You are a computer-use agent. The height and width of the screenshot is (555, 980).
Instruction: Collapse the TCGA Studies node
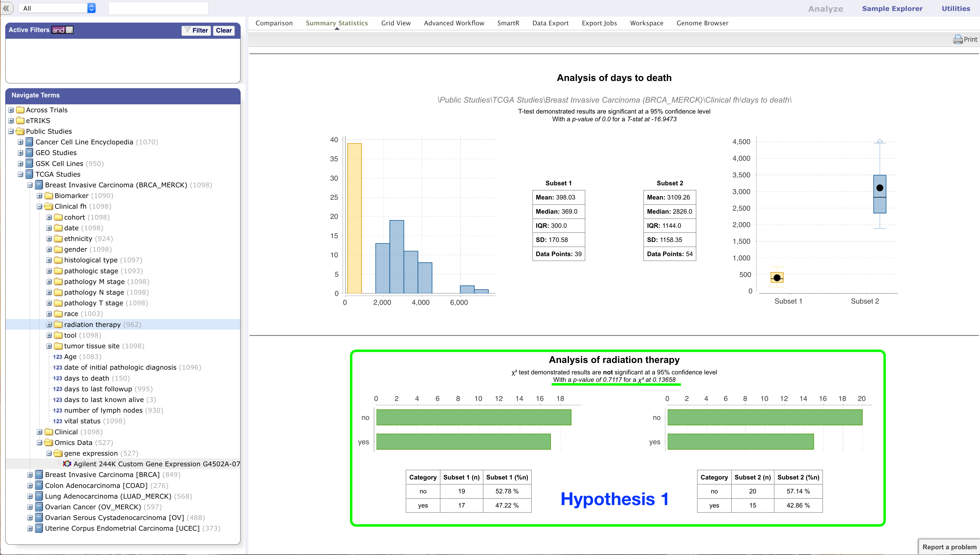click(21, 174)
